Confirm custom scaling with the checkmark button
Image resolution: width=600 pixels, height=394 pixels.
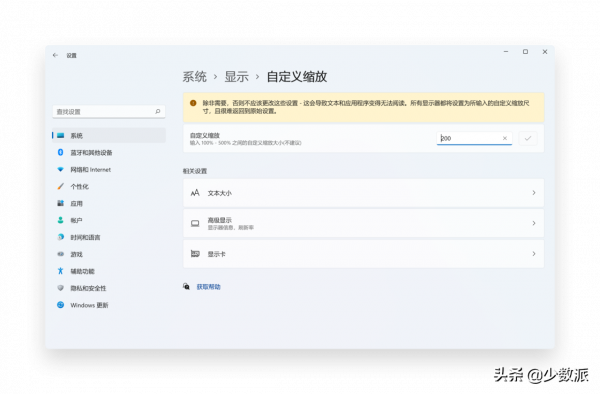coord(528,138)
